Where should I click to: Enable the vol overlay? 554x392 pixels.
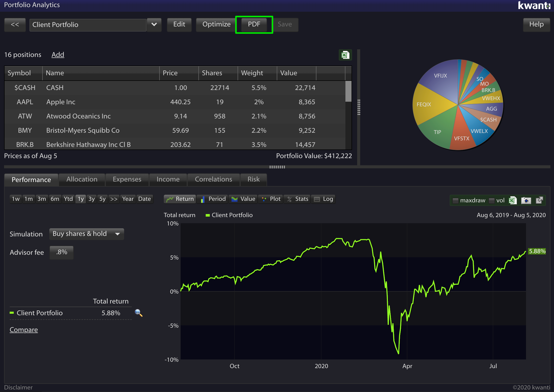point(492,200)
